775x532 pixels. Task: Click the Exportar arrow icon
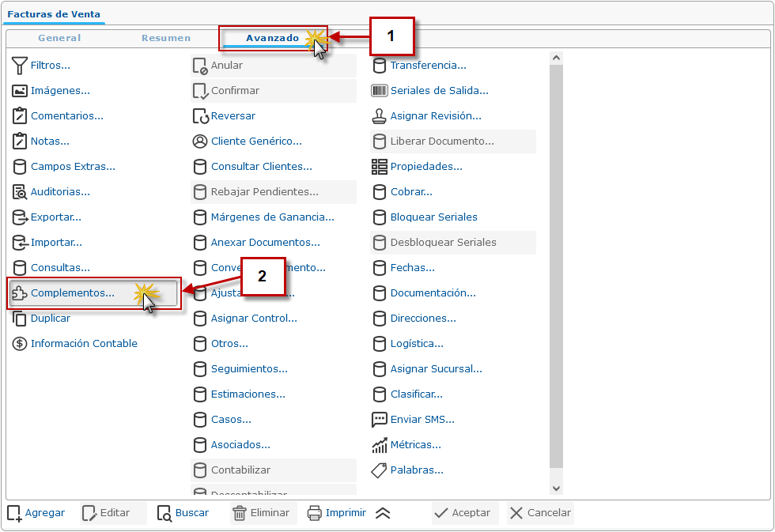(x=20, y=217)
